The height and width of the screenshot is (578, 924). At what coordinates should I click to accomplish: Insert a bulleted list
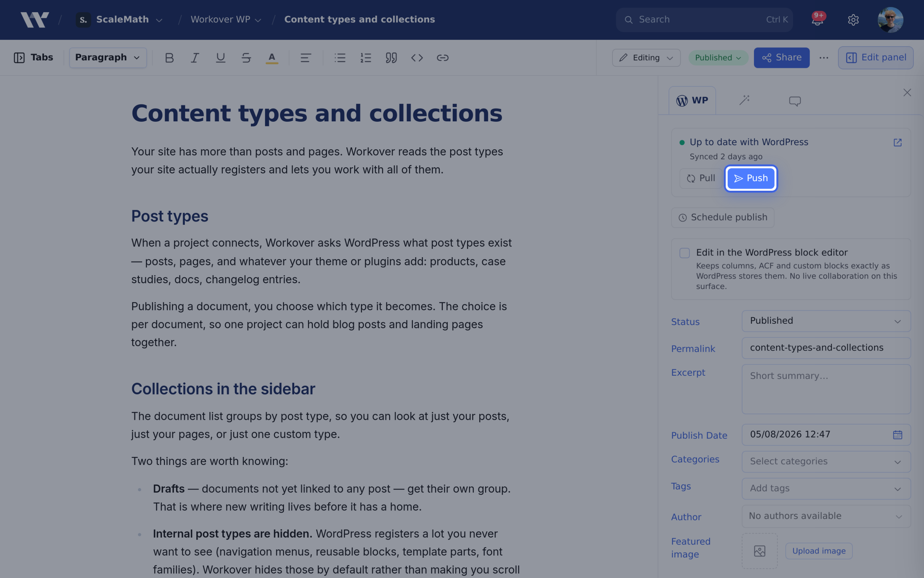(340, 58)
